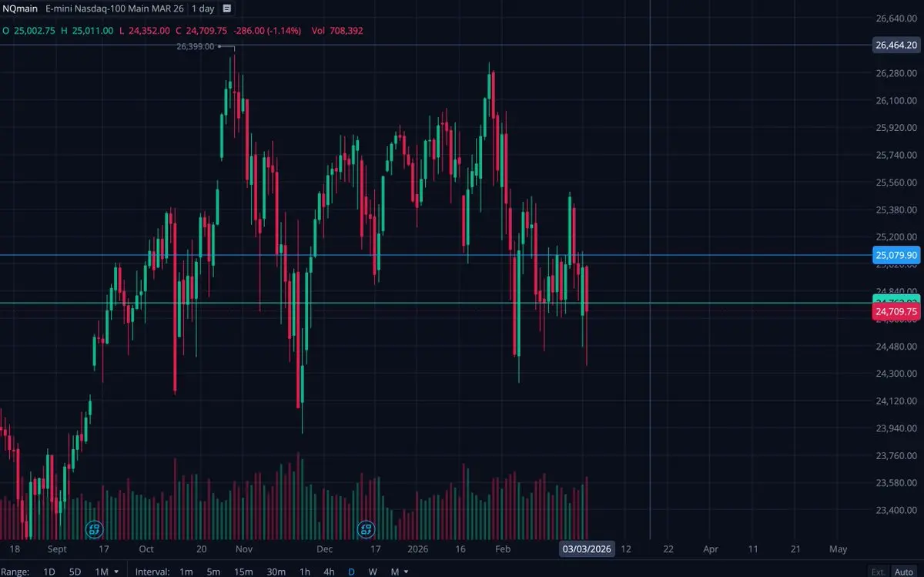Click the red 24,709.75 last price label

(896, 312)
